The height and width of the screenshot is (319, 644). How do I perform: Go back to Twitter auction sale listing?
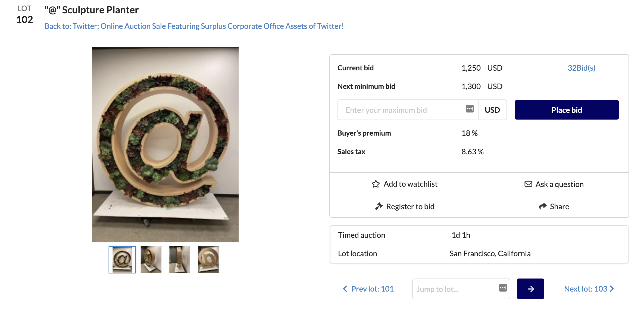pyautogui.click(x=194, y=26)
